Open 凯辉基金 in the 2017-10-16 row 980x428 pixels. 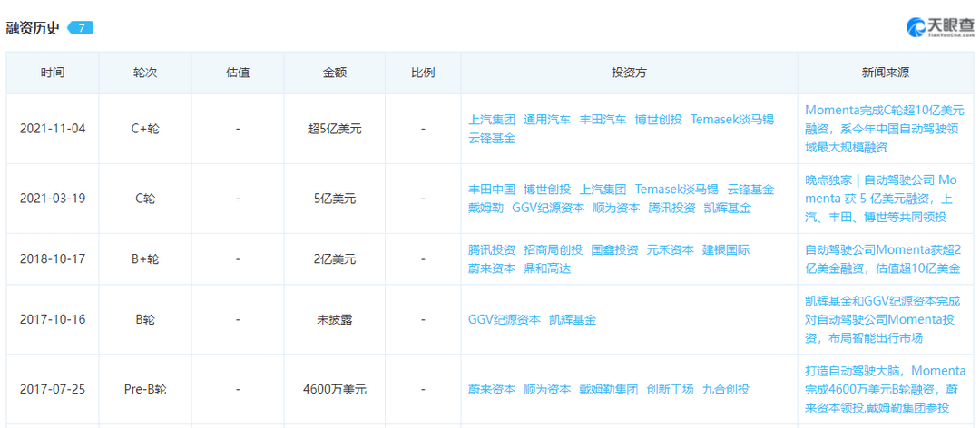pyautogui.click(x=573, y=319)
